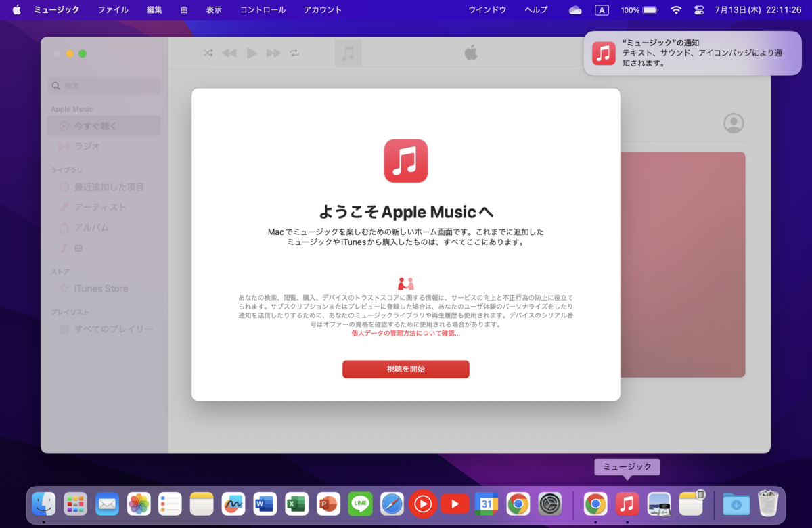812x528 pixels.
Task: Open the コントロール menu
Action: [263, 9]
